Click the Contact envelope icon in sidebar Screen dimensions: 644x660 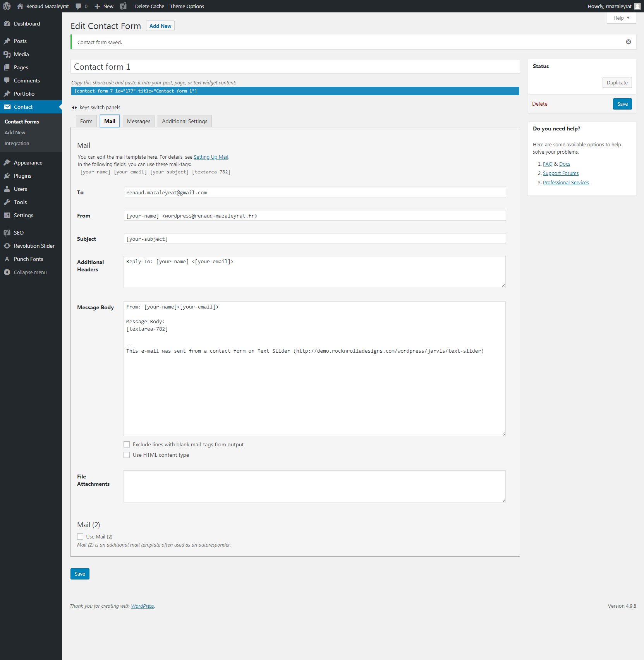[7, 107]
